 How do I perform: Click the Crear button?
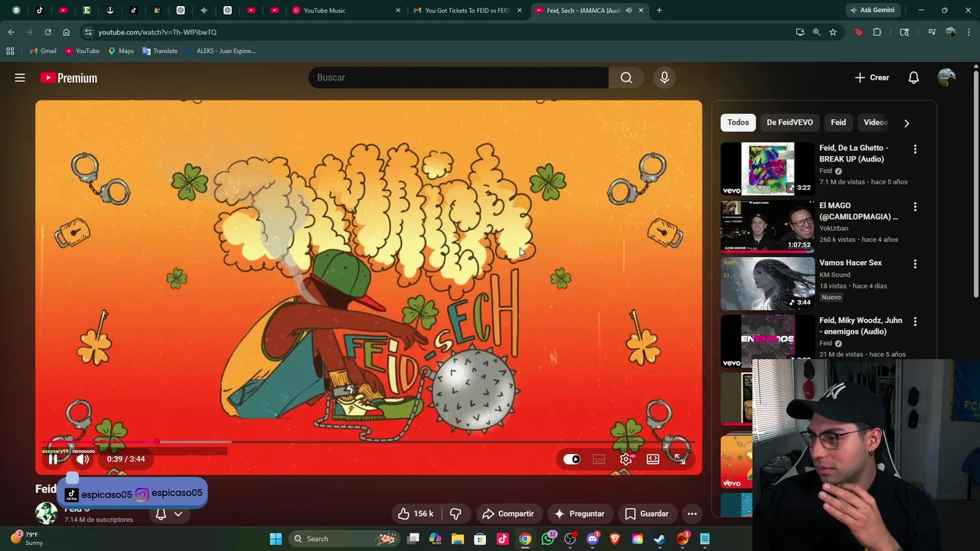point(872,77)
